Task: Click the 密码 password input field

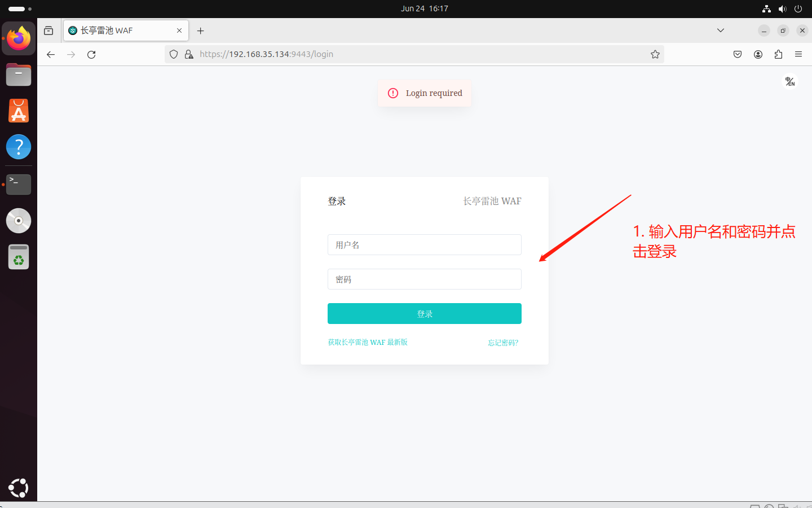Action: click(x=425, y=279)
